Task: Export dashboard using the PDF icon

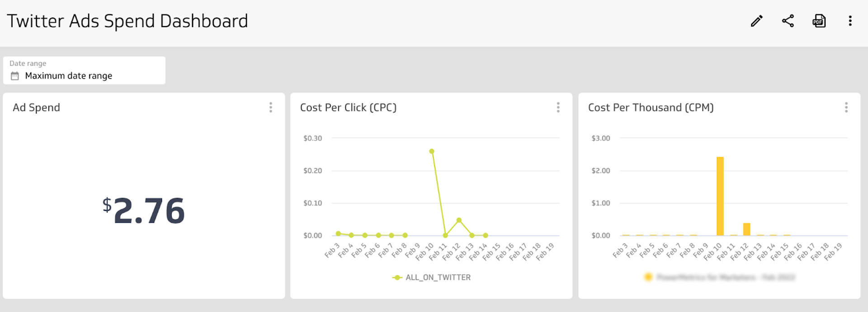Action: pos(819,21)
